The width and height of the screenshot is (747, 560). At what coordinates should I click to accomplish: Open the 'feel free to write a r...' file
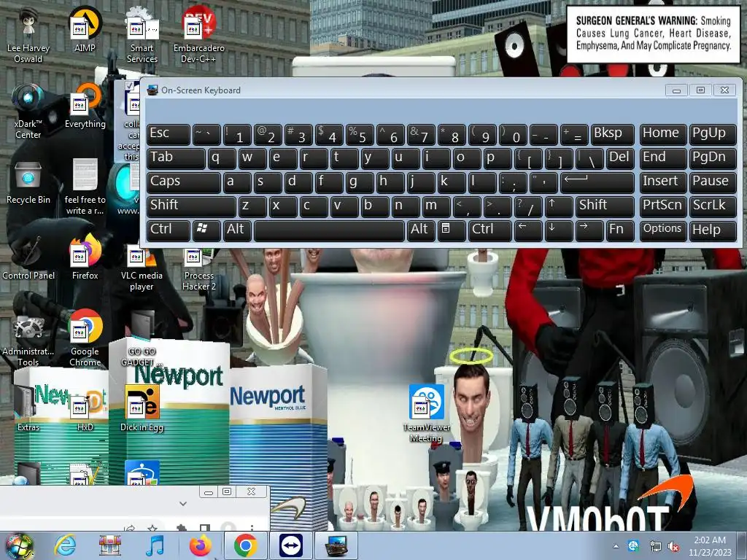[85, 187]
